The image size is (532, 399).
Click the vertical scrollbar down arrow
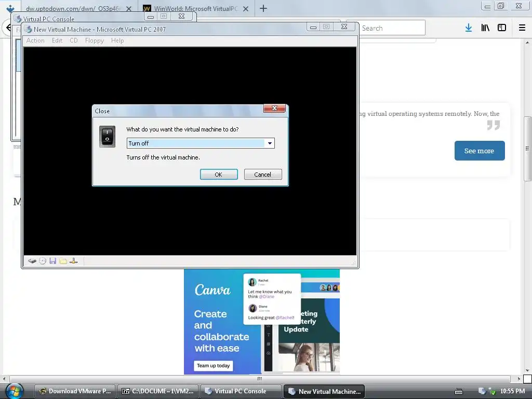pyautogui.click(x=527, y=370)
